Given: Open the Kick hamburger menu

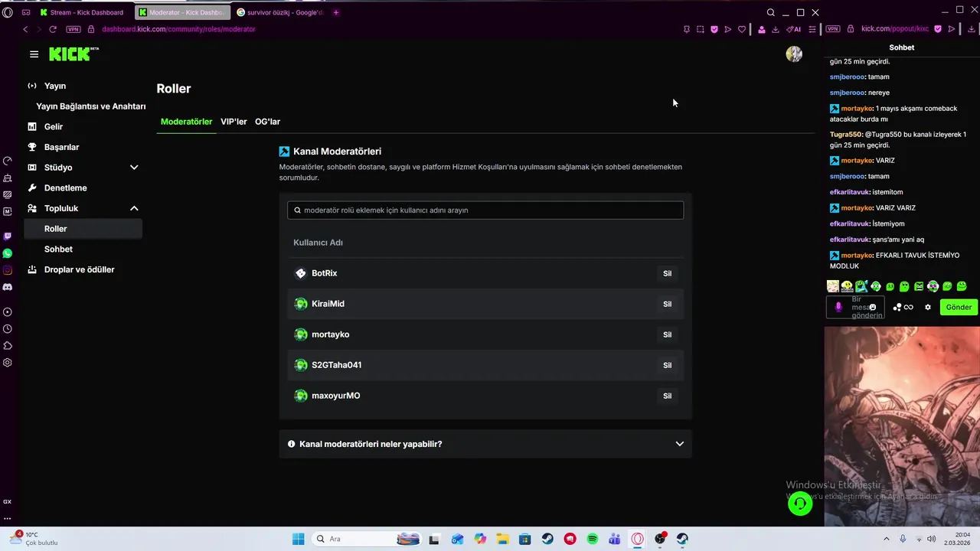Looking at the screenshot, I should click(34, 54).
